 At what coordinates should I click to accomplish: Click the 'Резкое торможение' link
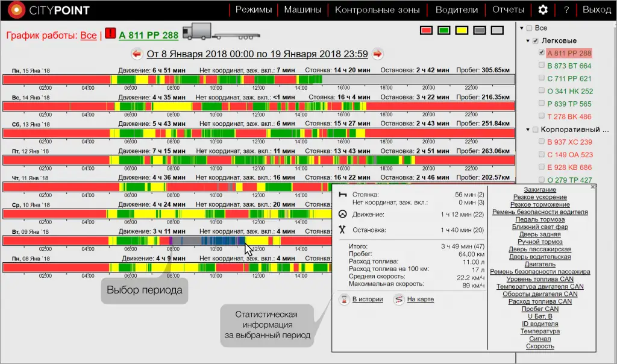click(x=540, y=205)
